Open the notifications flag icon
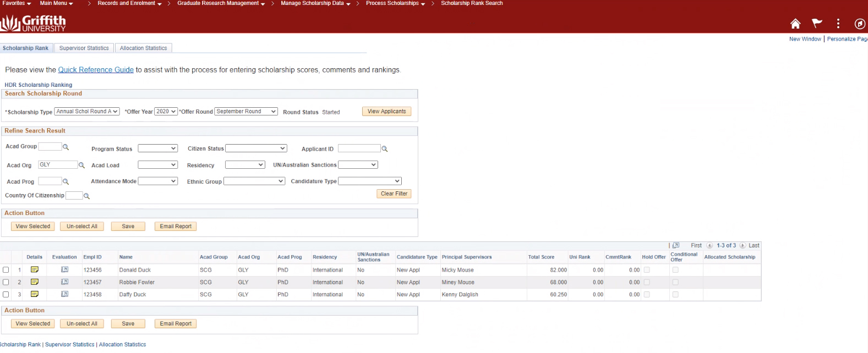The height and width of the screenshot is (353, 868). tap(817, 23)
